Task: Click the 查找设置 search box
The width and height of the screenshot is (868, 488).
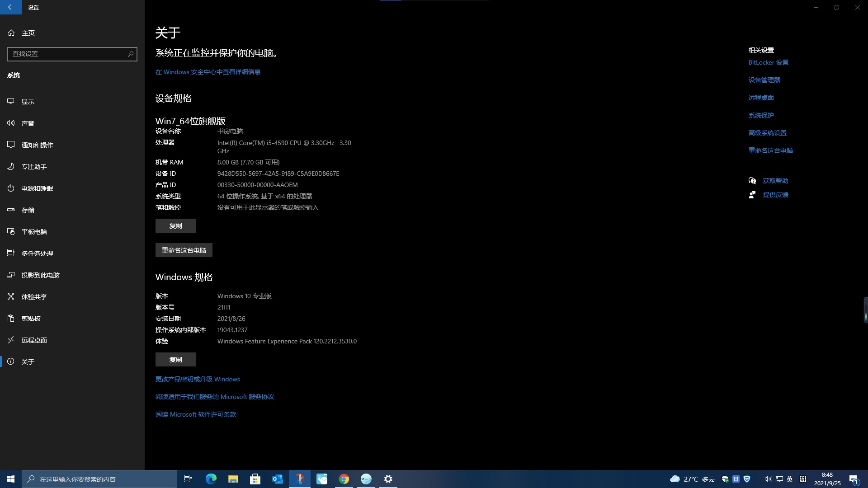Action: [72, 54]
